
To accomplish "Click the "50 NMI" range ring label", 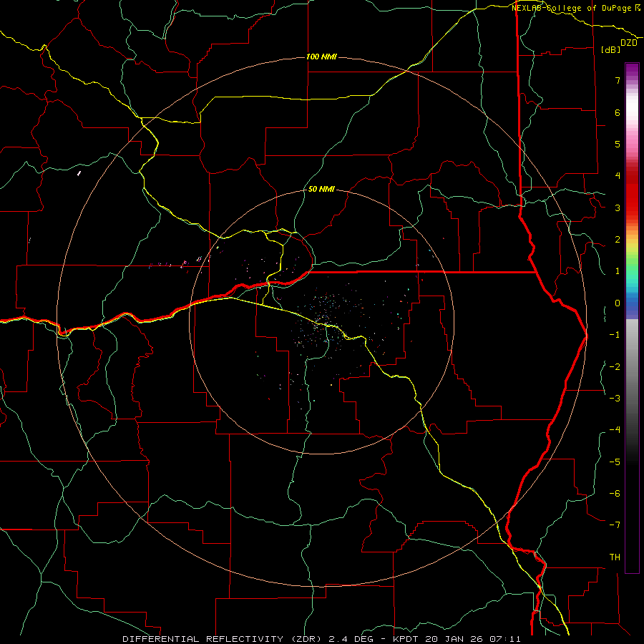I will point(321,190).
